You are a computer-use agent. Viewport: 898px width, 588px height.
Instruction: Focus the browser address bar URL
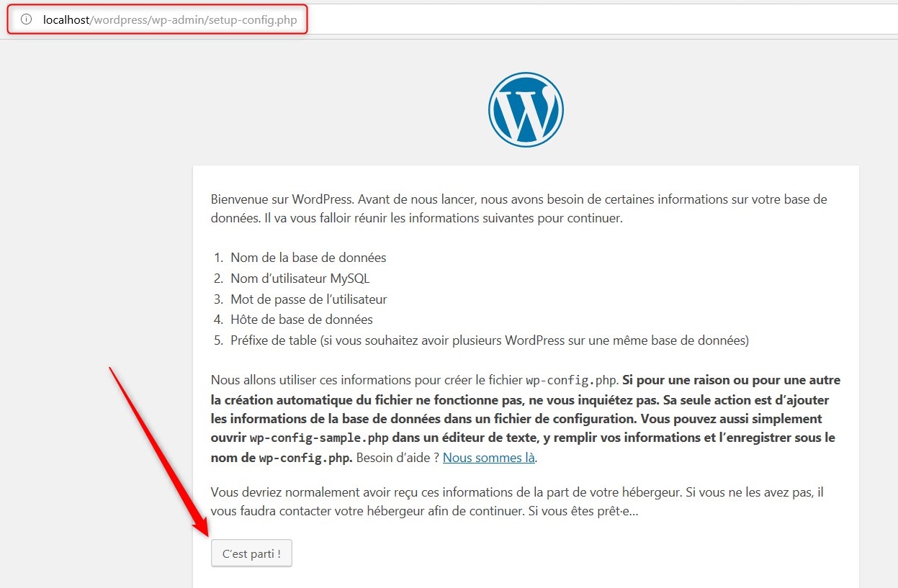(169, 19)
